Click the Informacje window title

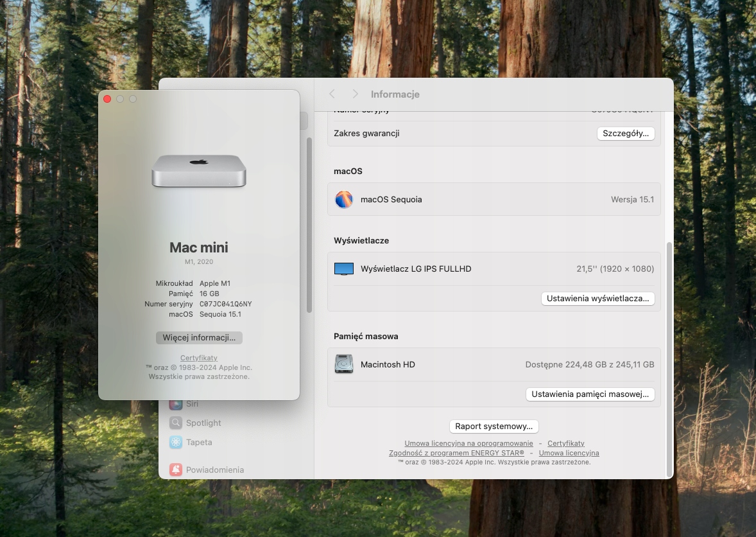point(395,94)
